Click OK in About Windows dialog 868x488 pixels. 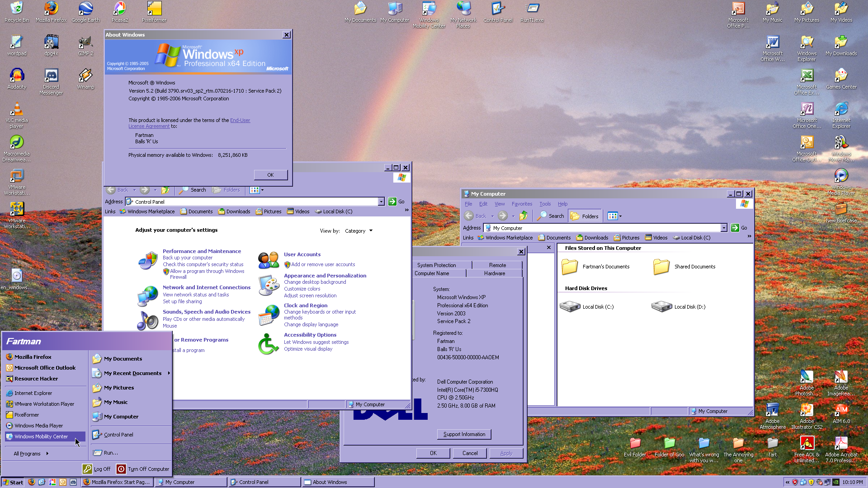(270, 175)
